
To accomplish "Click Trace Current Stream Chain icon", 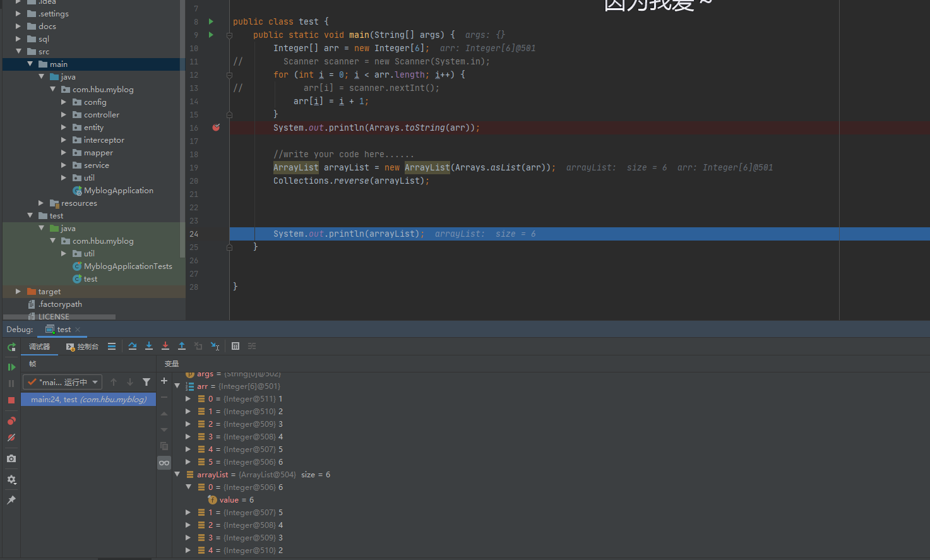I will point(252,346).
